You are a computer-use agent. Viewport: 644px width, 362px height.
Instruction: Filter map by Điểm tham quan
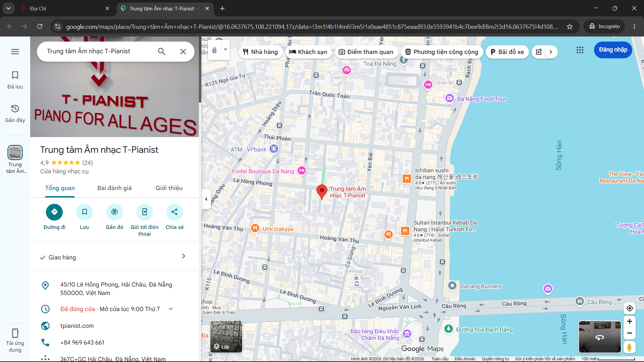tap(366, 52)
